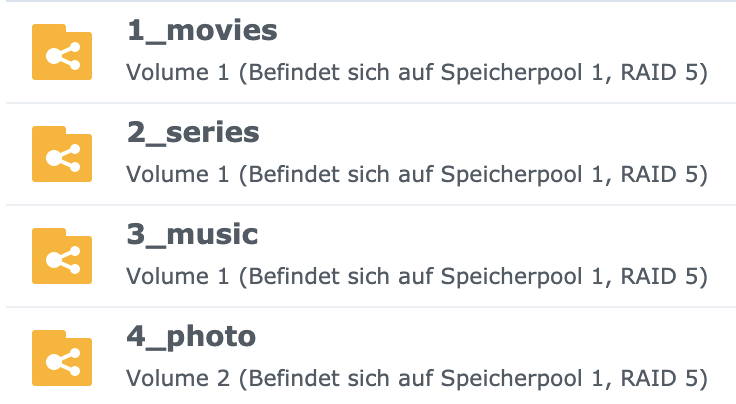The width and height of the screenshot is (736, 404).
Task: Select the 3_music folder name
Action: tap(192, 235)
